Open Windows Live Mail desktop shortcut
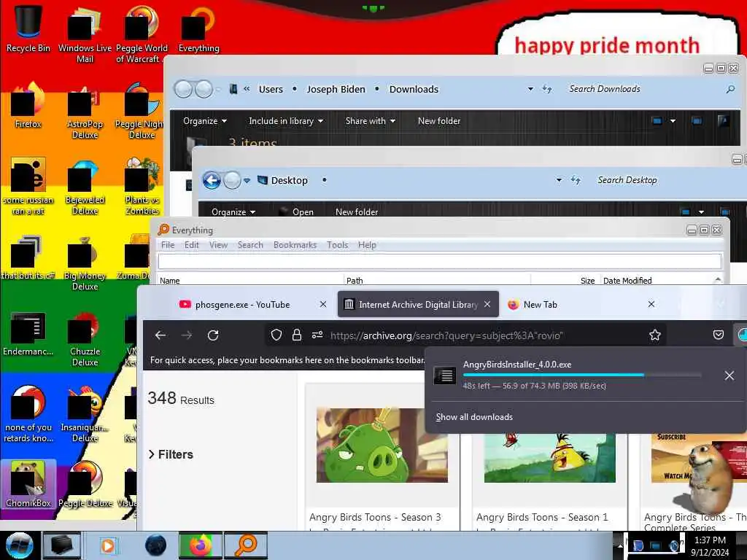Viewport: 747px width, 560px height. click(x=85, y=34)
